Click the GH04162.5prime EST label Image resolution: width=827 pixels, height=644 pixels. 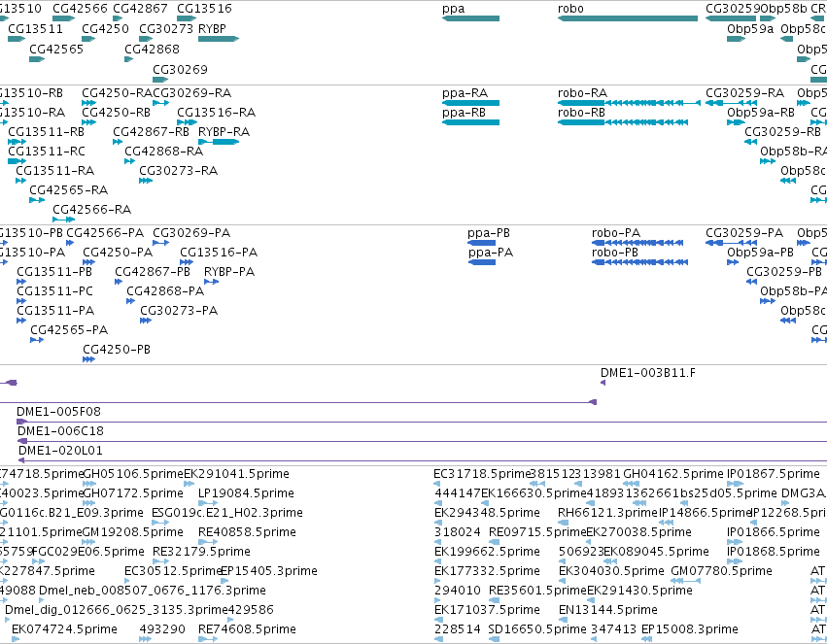[x=673, y=474]
